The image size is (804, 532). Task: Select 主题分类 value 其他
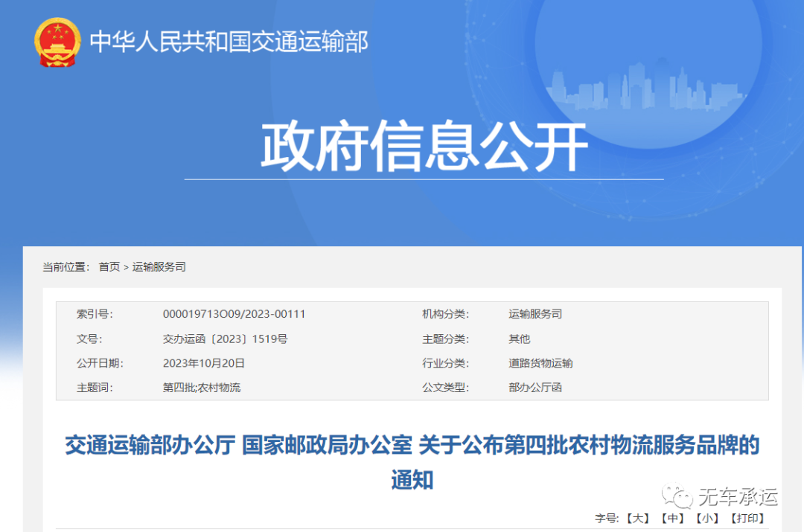[x=519, y=339]
